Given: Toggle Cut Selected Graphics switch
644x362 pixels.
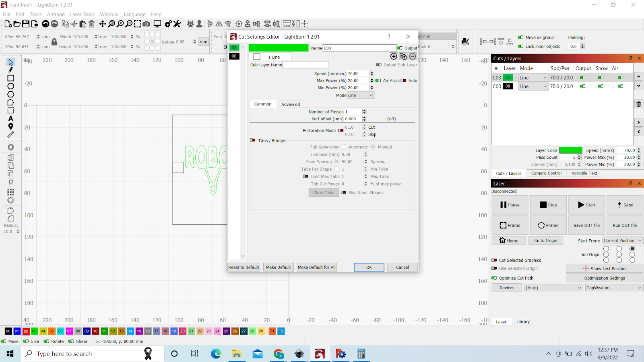Looking at the screenshot, I should (494, 260).
